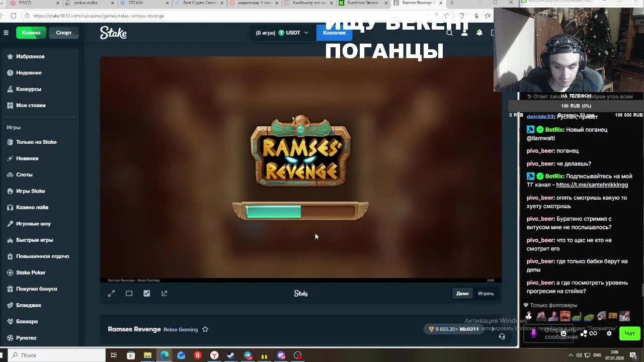Screen dimensions: 644x362
Task: Switch game mode to Демо
Action: click(x=462, y=294)
